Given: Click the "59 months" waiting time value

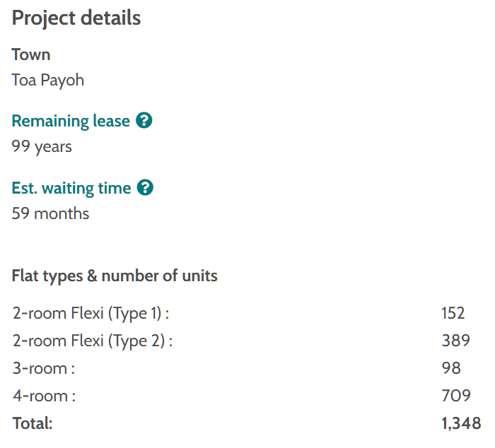Looking at the screenshot, I should click(x=51, y=213).
